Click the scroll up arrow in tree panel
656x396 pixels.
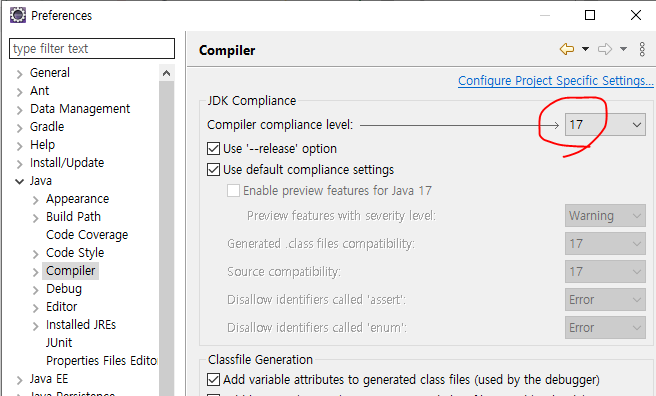pos(167,73)
